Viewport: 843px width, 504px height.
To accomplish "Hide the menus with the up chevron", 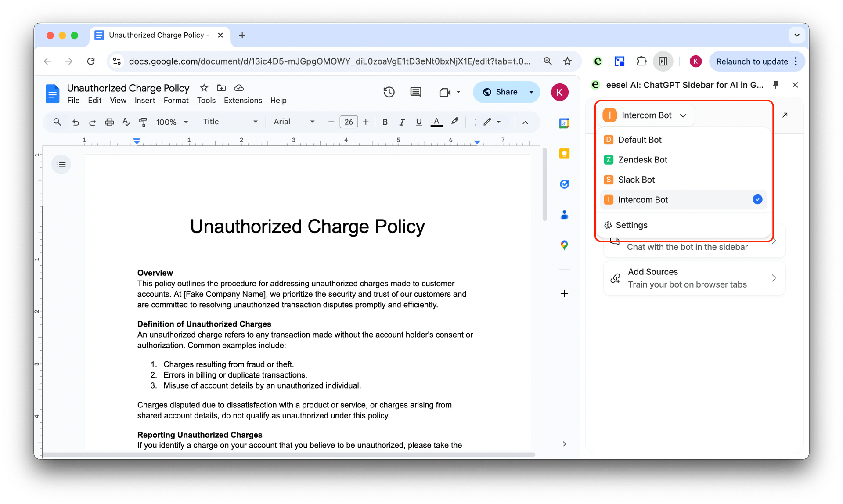I will [x=525, y=122].
